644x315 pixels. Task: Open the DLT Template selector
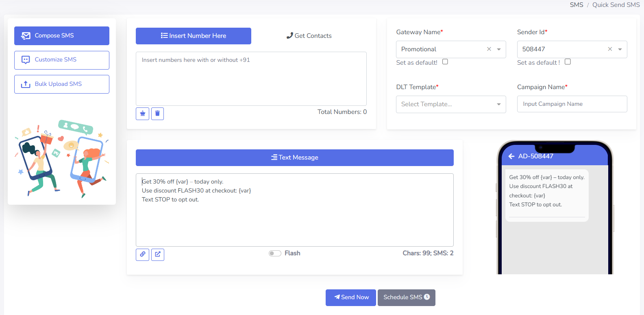tap(450, 104)
